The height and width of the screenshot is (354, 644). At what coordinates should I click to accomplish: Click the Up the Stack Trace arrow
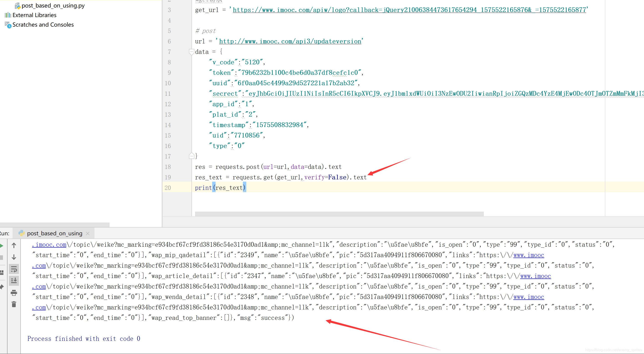click(x=14, y=245)
